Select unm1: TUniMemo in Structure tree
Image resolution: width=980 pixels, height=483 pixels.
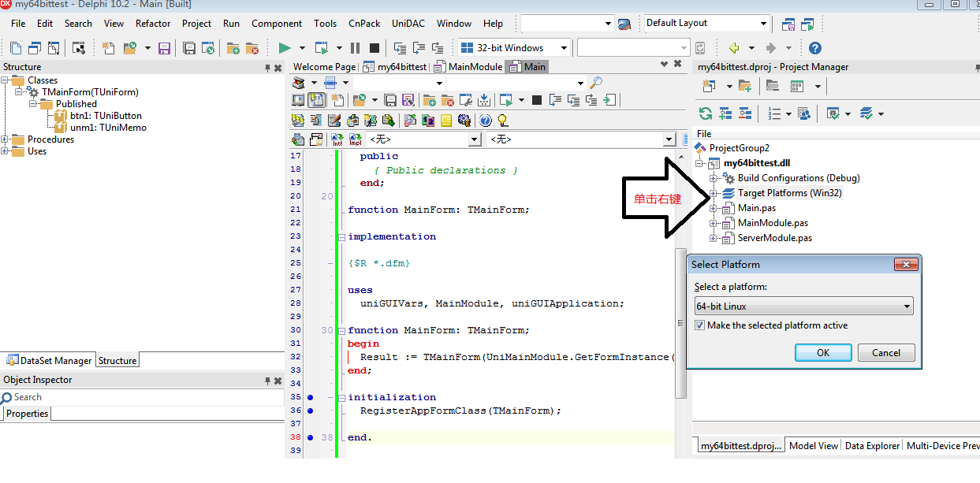coord(108,128)
